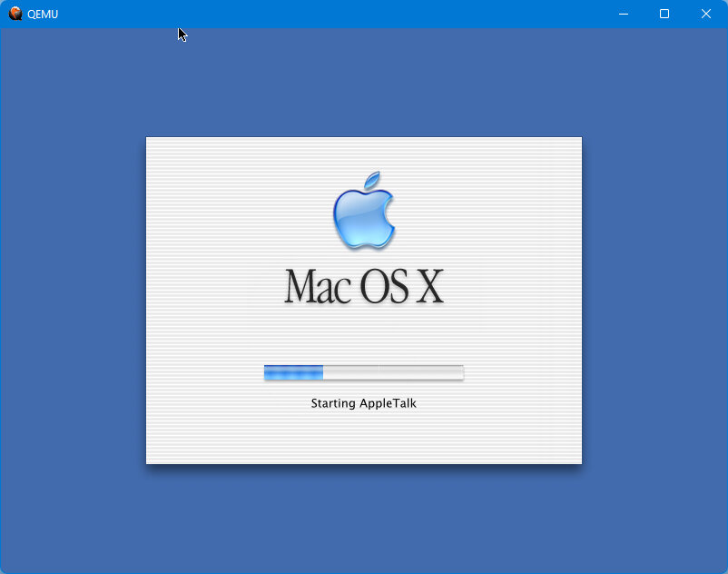This screenshot has width=728, height=574.
Task: Click the filled blue part of progress bar
Action: 293,372
